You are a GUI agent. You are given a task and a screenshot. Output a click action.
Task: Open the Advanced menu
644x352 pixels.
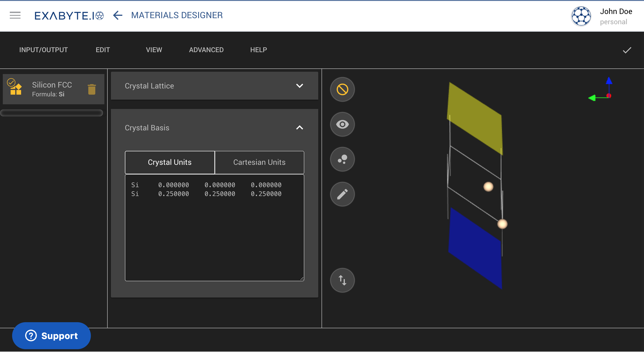pos(206,50)
